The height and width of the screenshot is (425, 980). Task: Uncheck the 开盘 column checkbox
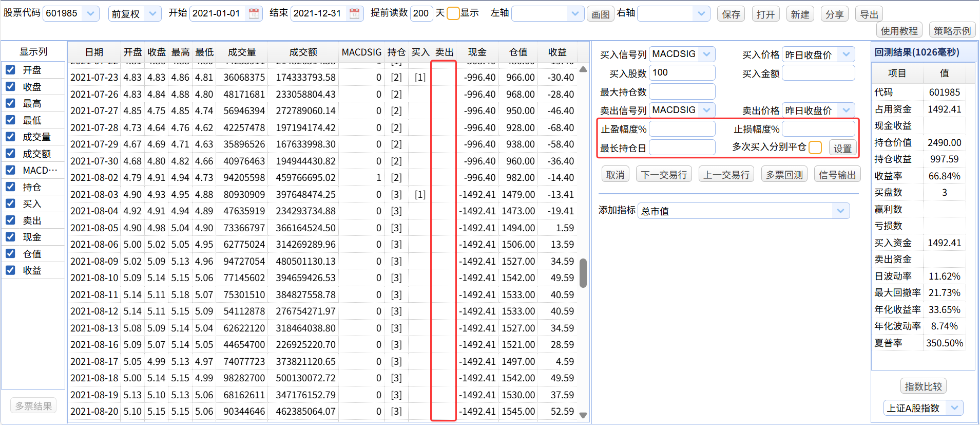pos(10,70)
